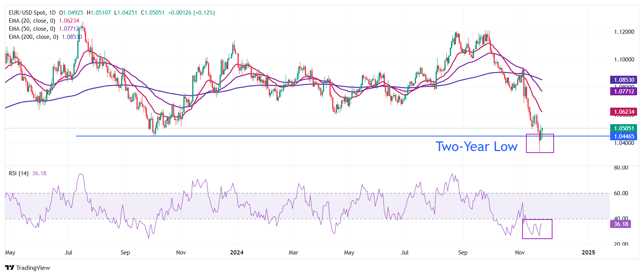Click the Two-Year Low text annotation
The width and height of the screenshot is (644, 276).
476,146
